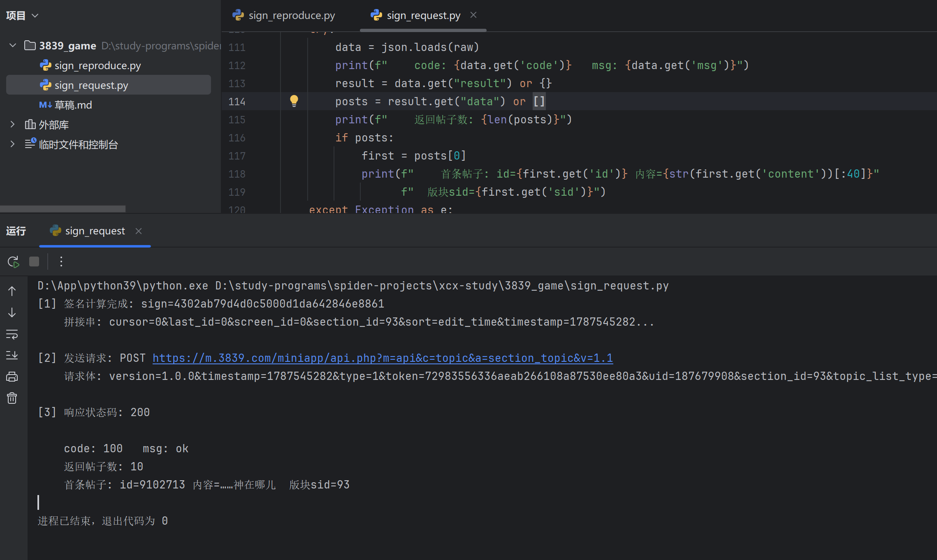The height and width of the screenshot is (560, 937).
Task: Click the Python icon next to sign_reproduce.py in tree
Action: pos(45,65)
